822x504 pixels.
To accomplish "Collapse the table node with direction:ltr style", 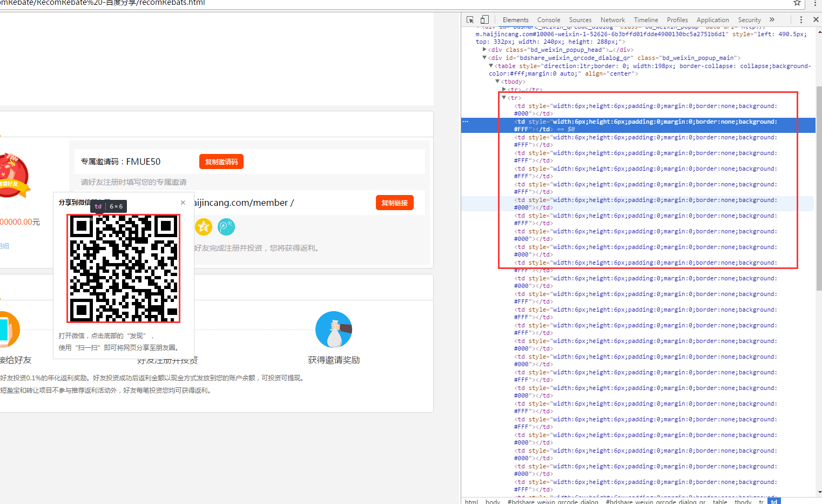I will pos(491,66).
